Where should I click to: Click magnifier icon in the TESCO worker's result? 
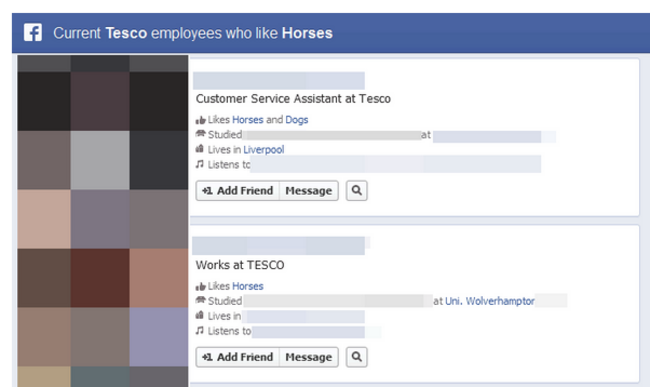[357, 357]
